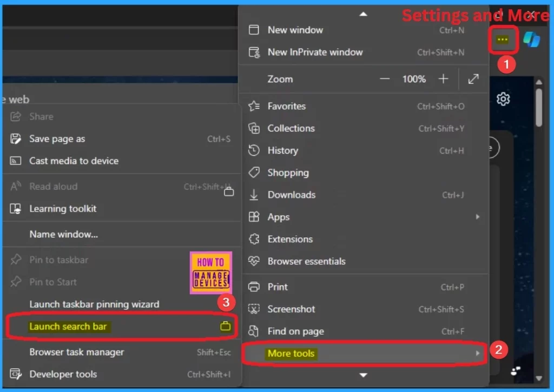Viewport: 554px width, 392px height.
Task: Click the feedback icon at bottom right
Action: tap(515, 371)
